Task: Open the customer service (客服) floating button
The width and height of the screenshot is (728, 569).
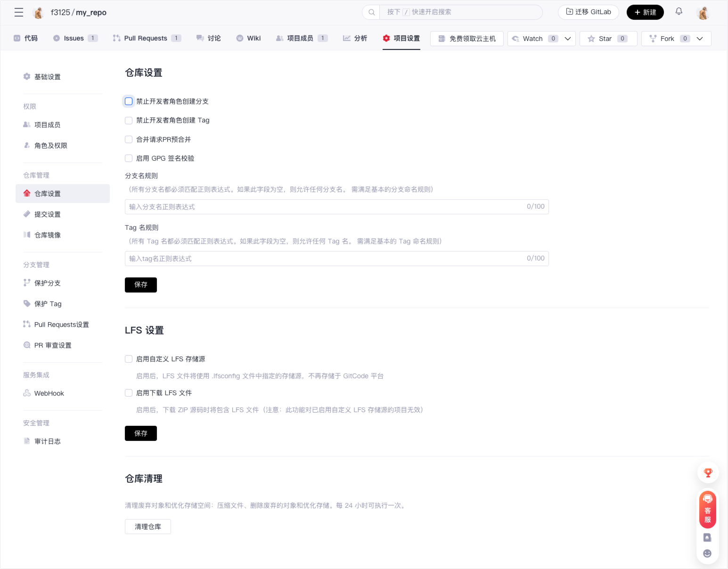Action: [x=707, y=510]
